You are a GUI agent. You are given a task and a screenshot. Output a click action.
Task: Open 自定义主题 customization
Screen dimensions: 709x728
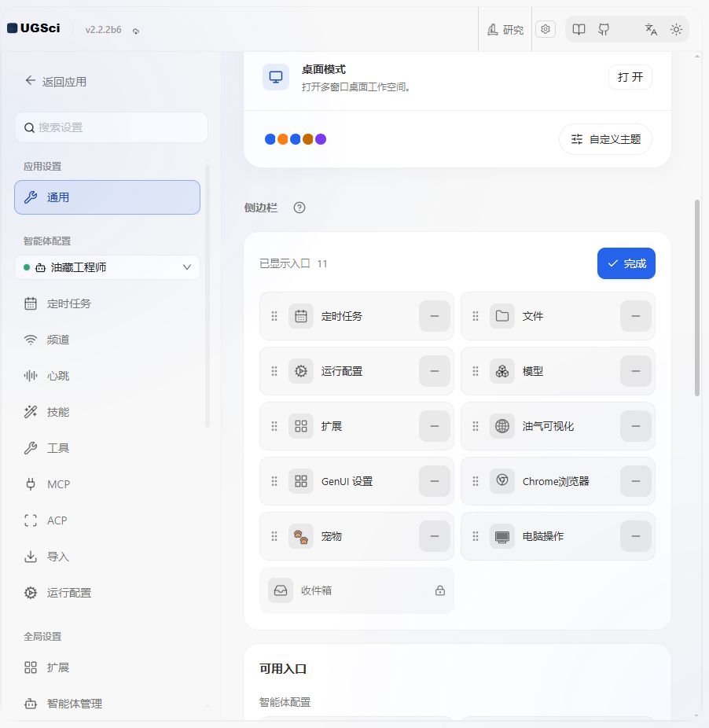(x=605, y=139)
